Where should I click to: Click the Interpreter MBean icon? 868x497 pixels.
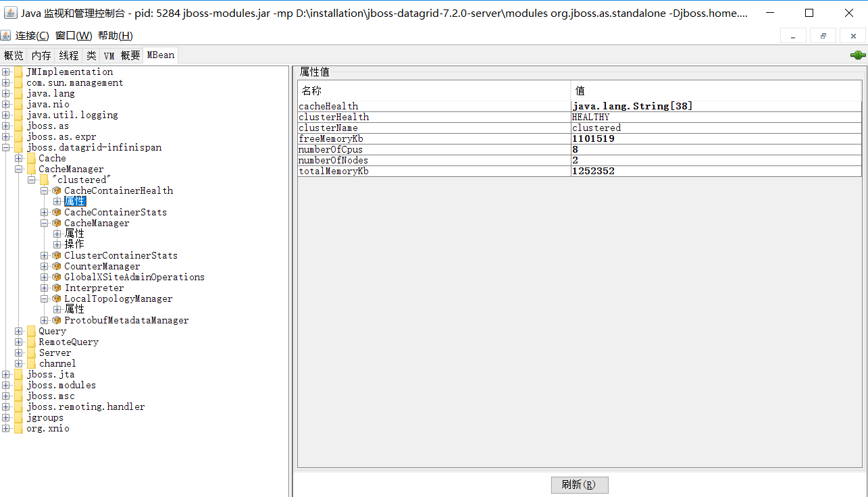pos(57,288)
